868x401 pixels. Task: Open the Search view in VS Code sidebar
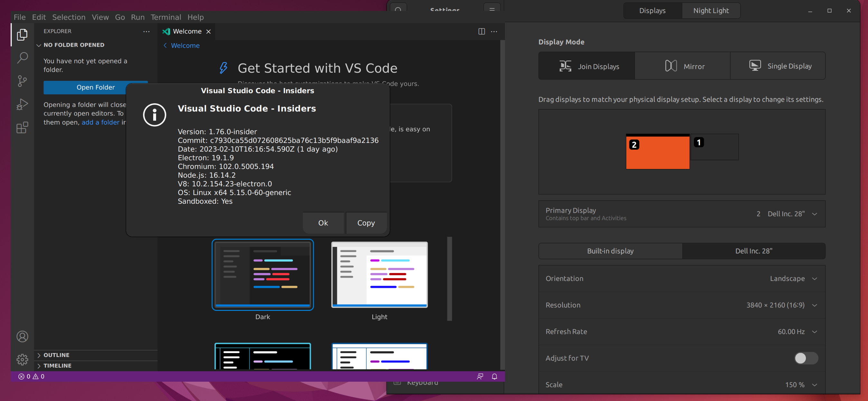point(22,58)
